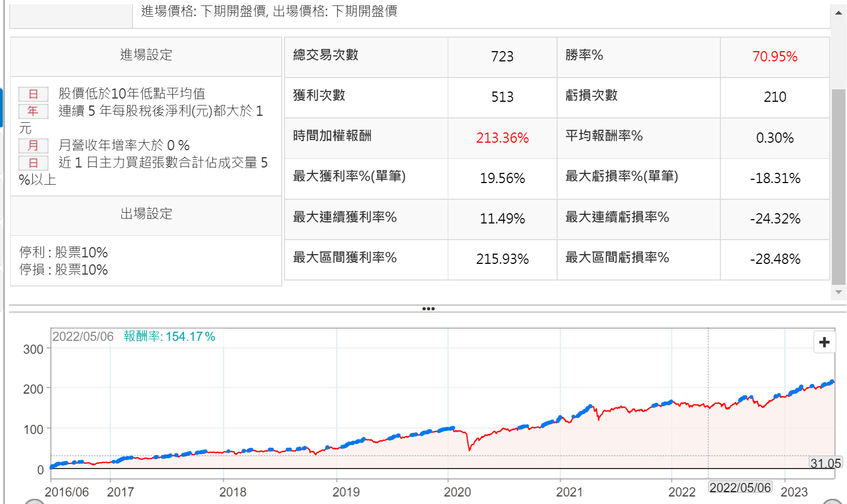Click the 215.93% value

[502, 259]
